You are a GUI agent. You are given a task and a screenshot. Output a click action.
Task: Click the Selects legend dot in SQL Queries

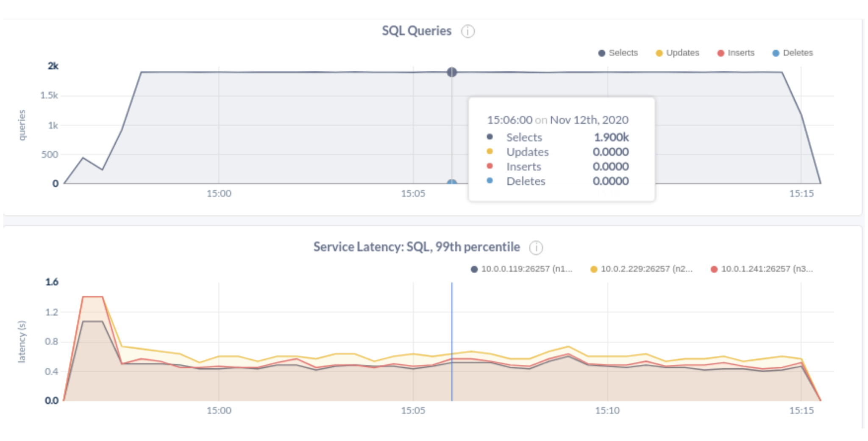[x=601, y=53]
